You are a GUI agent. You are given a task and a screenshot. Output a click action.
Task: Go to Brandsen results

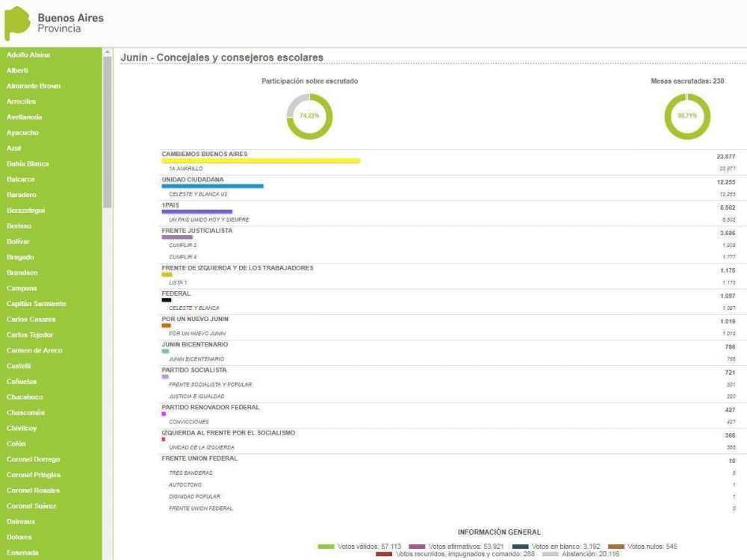(x=22, y=273)
